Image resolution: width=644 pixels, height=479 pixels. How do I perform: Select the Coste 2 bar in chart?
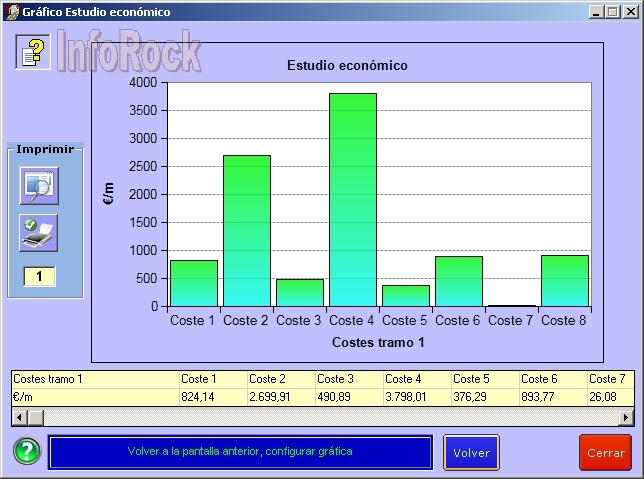click(246, 230)
